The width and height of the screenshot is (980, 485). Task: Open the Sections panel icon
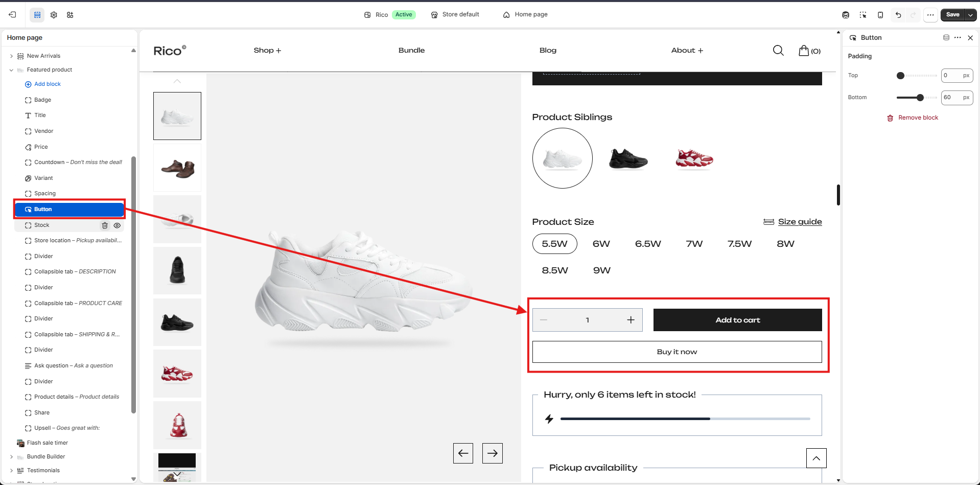pyautogui.click(x=37, y=15)
